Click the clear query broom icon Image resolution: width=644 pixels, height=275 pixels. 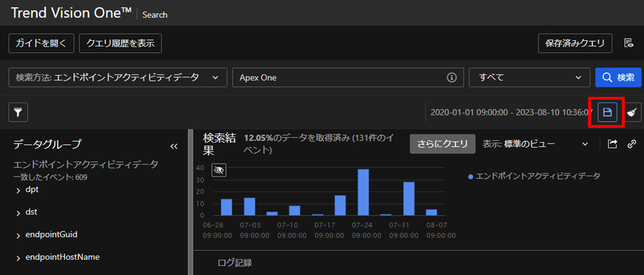[633, 112]
